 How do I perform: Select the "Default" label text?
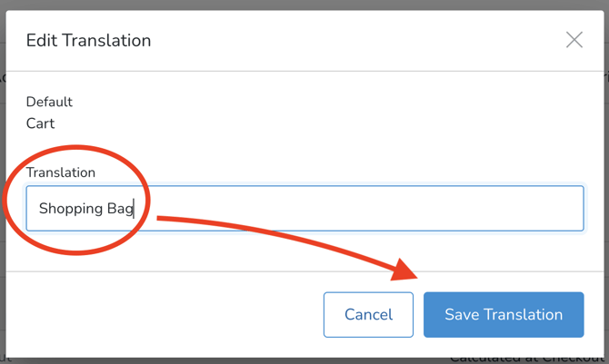pos(49,102)
